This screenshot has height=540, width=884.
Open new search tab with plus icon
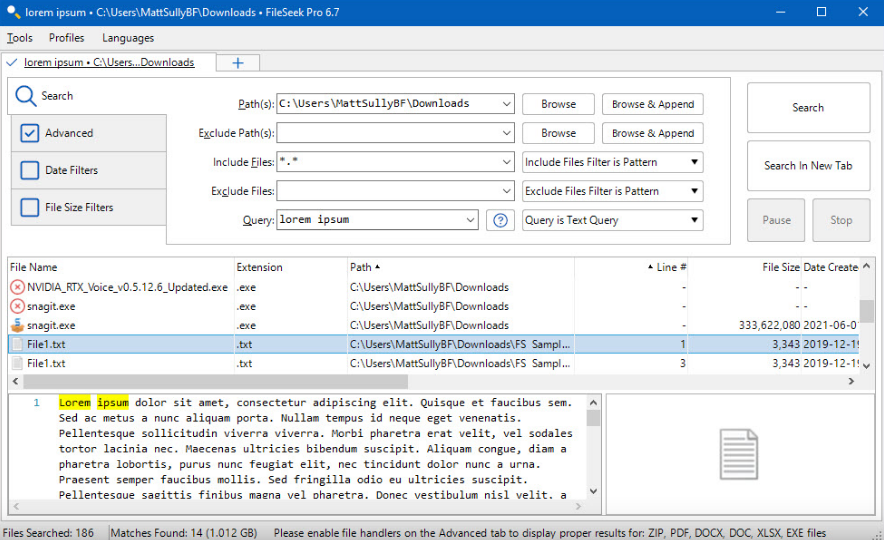point(238,63)
